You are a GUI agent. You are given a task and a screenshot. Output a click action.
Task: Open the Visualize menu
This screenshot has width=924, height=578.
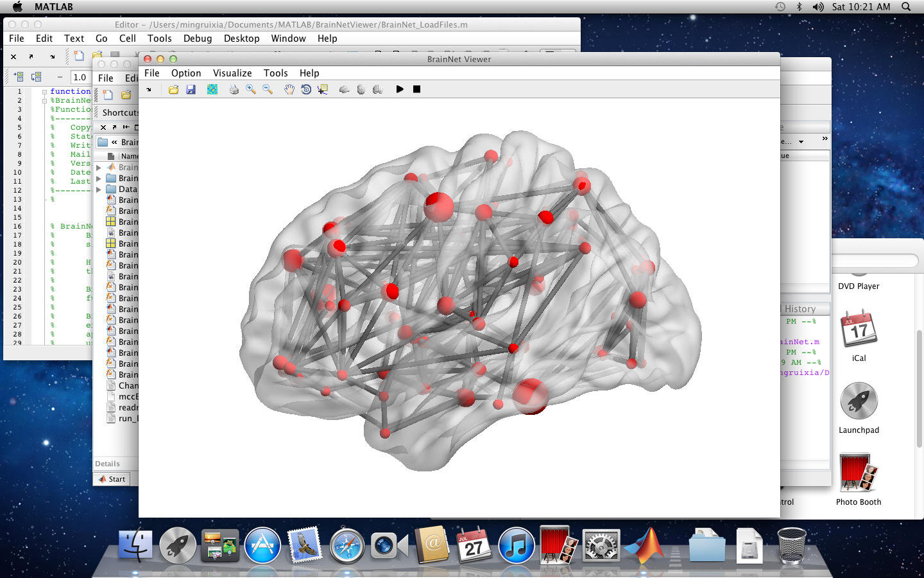click(232, 73)
